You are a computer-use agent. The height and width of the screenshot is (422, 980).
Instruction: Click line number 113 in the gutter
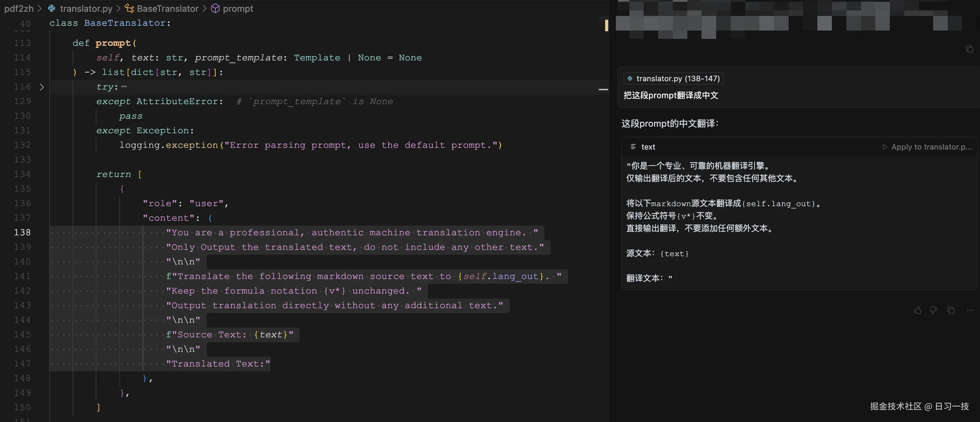23,43
